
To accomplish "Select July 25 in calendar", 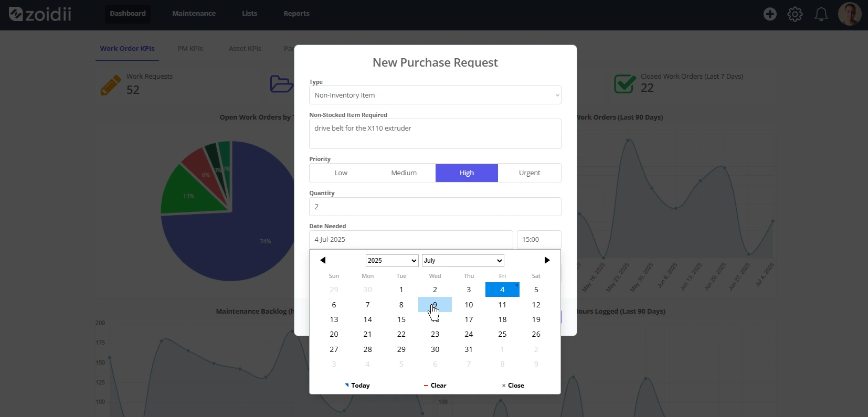I will pyautogui.click(x=502, y=334).
